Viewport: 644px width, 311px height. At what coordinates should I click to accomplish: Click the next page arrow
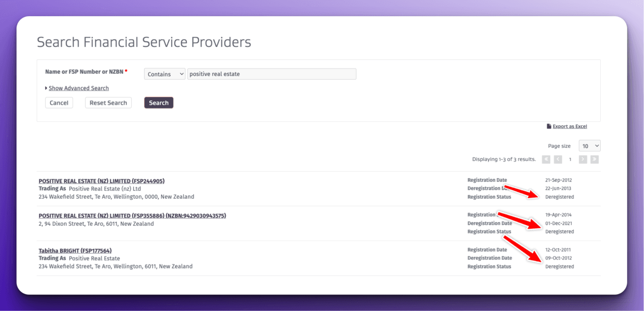click(583, 159)
